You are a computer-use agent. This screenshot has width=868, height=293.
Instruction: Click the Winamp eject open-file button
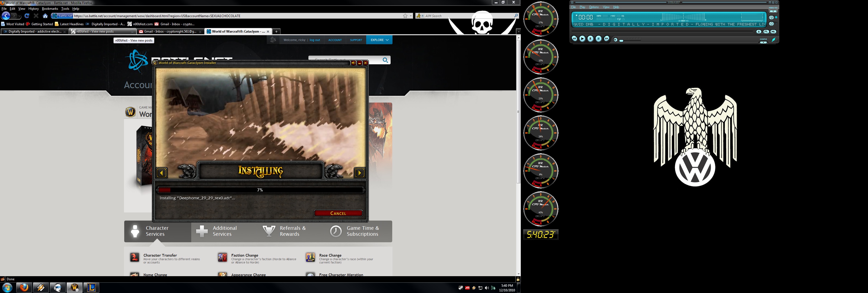[759, 32]
